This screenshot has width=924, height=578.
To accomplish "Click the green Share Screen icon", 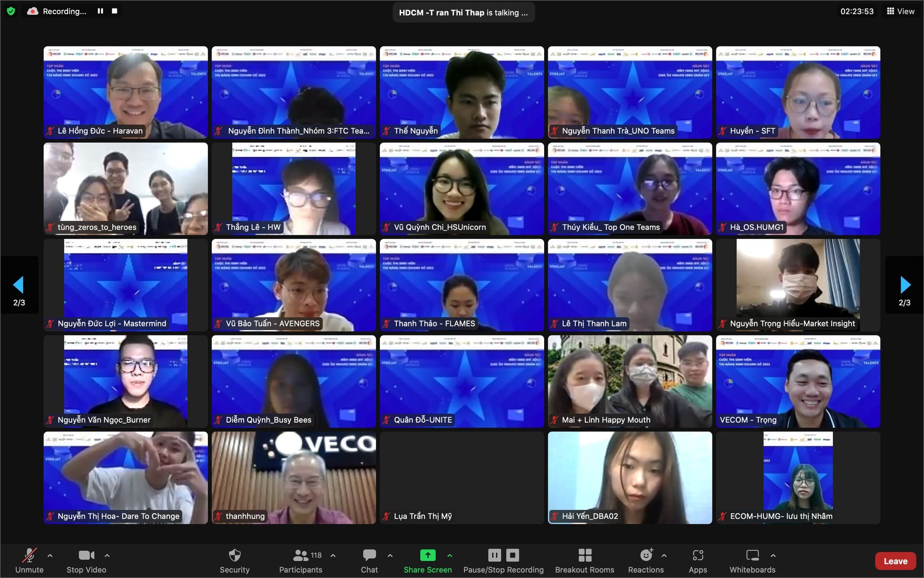I will [x=428, y=555].
